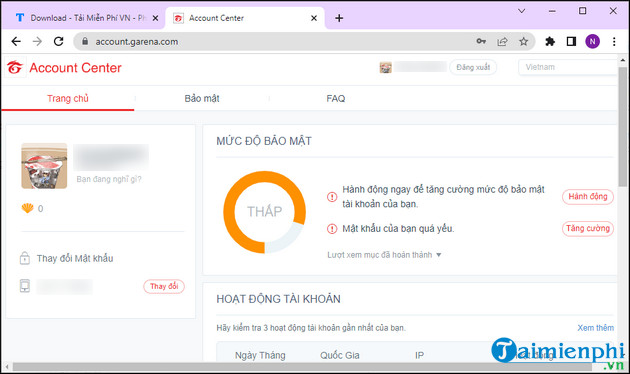Click the Ngày Tháng column header
630x374 pixels.
tap(260, 356)
